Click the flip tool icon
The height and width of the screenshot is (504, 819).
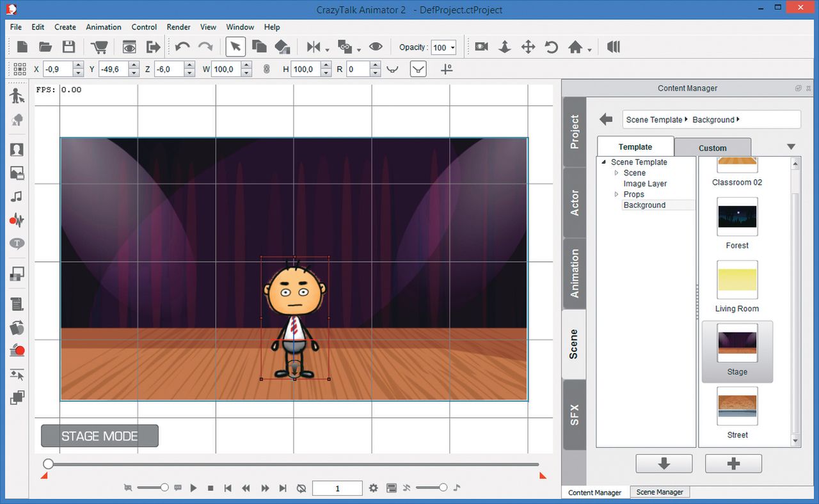pos(314,47)
